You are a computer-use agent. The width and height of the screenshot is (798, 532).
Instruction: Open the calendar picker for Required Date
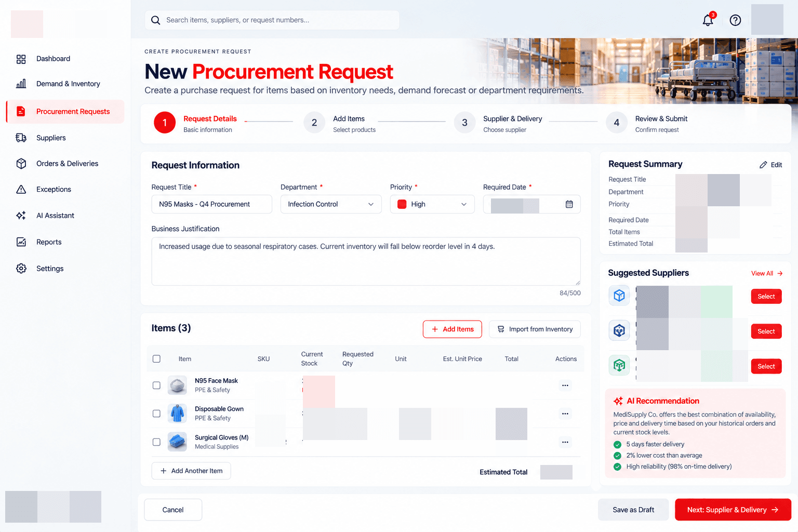[x=569, y=204]
